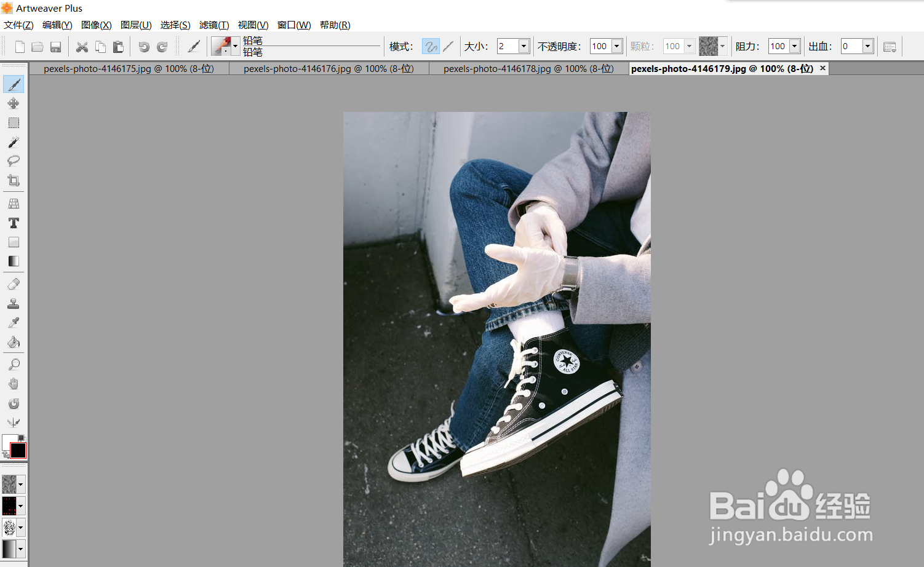Expand the 出血 bleed dropdown
This screenshot has width=924, height=567.
(x=867, y=46)
